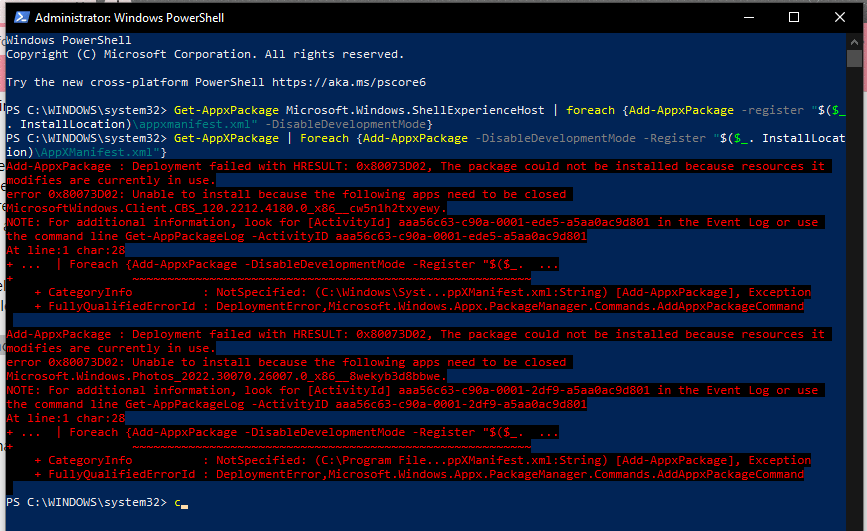Click the 'Get-AppXPackage' text in second command
This screenshot has height=531, width=867.
[226, 138]
